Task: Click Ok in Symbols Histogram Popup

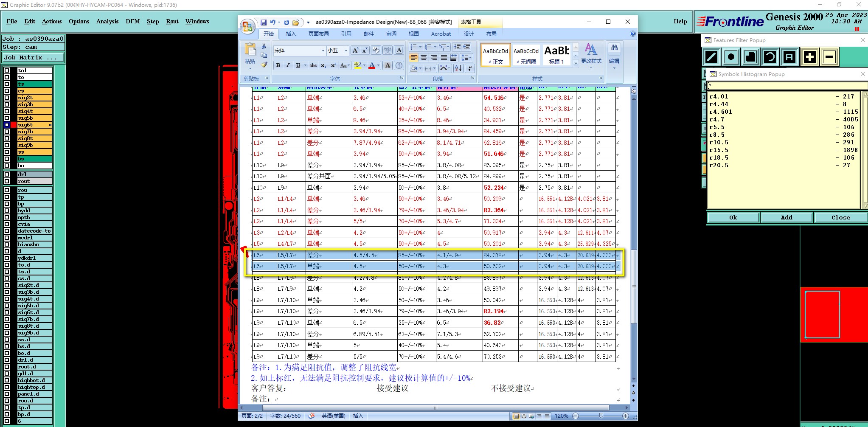Action: (x=733, y=217)
